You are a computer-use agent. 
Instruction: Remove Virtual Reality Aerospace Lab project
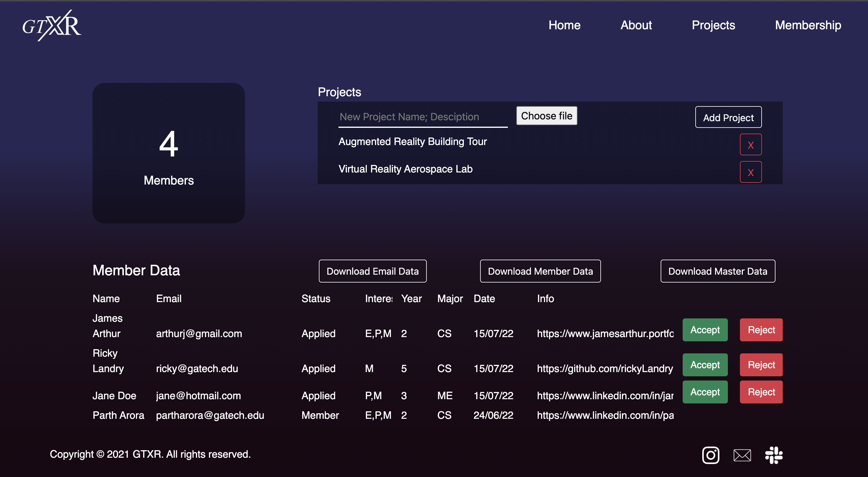coord(750,172)
